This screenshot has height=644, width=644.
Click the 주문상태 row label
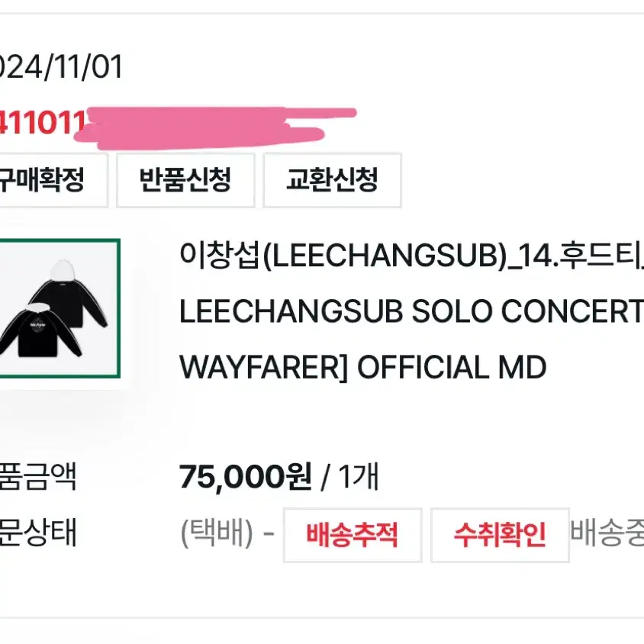pos(38,533)
